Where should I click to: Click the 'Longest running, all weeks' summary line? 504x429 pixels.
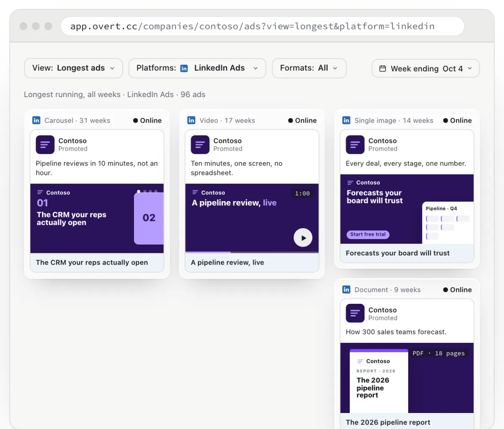pos(115,95)
